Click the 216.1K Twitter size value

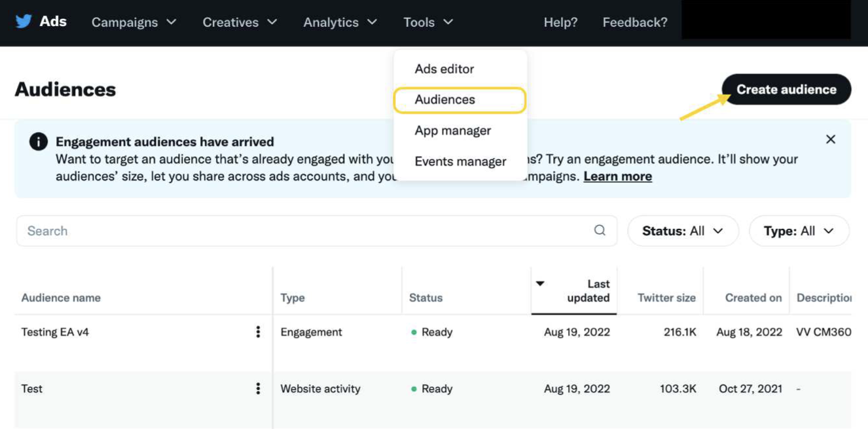(x=679, y=332)
